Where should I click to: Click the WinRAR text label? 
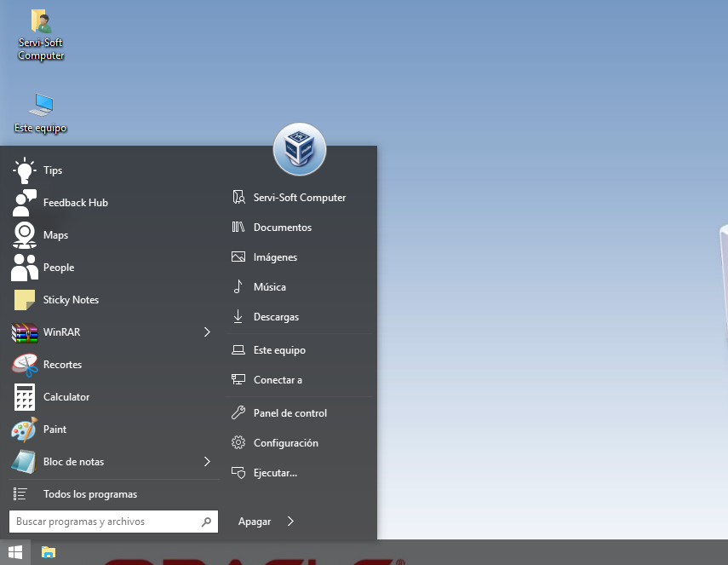click(x=62, y=332)
